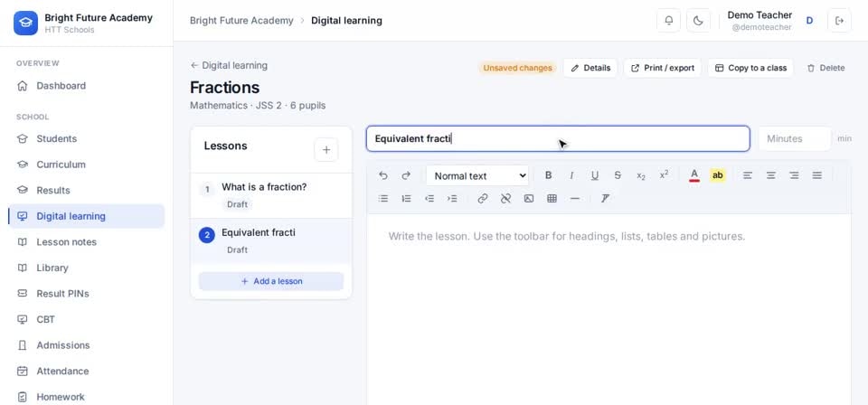Decrease indent (outdent)
This screenshot has width=868, height=405.
click(429, 199)
